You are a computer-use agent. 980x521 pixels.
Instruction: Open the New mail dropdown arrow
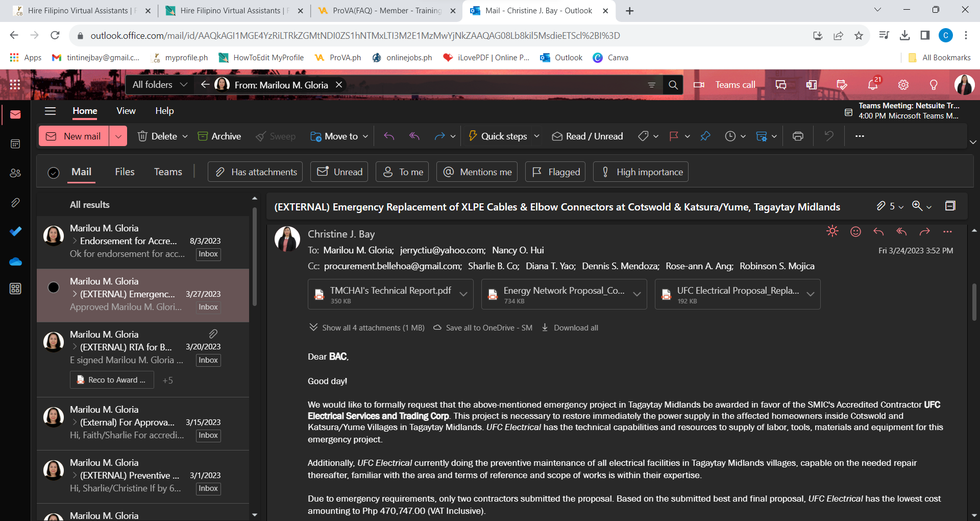coord(118,136)
